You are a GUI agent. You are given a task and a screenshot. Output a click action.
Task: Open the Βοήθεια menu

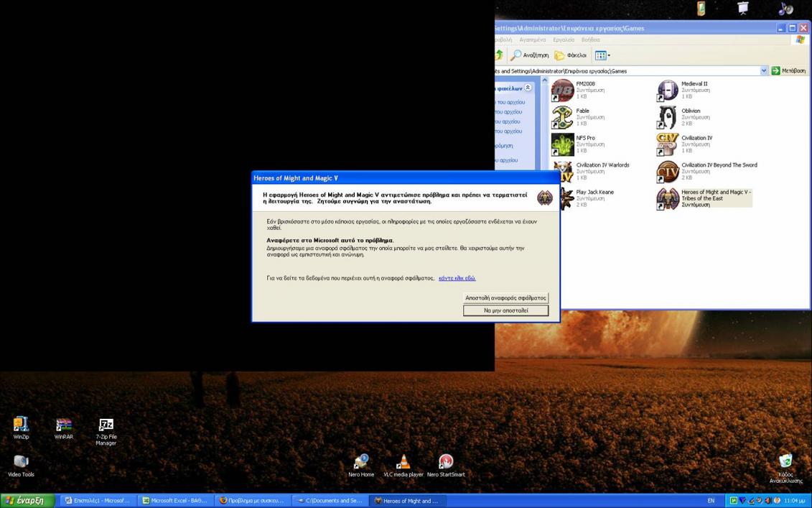coord(590,40)
